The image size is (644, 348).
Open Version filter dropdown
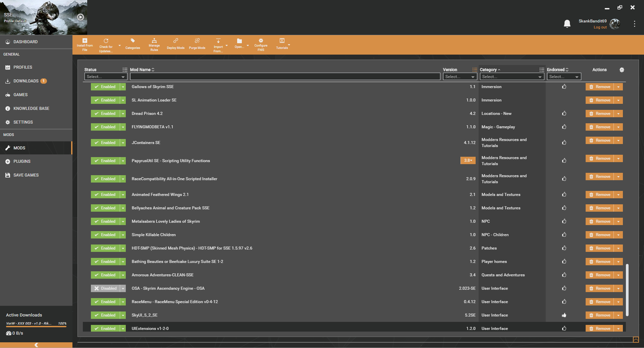460,77
